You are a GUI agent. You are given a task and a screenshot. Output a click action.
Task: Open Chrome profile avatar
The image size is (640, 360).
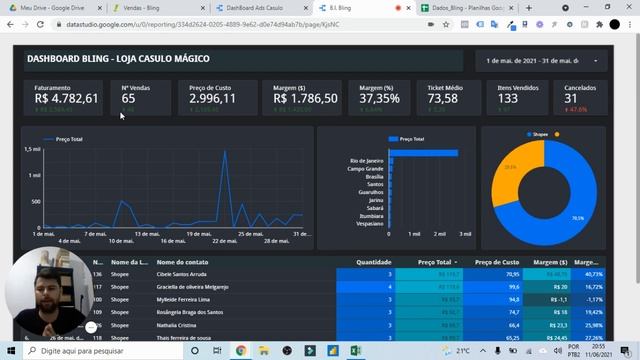[615, 24]
